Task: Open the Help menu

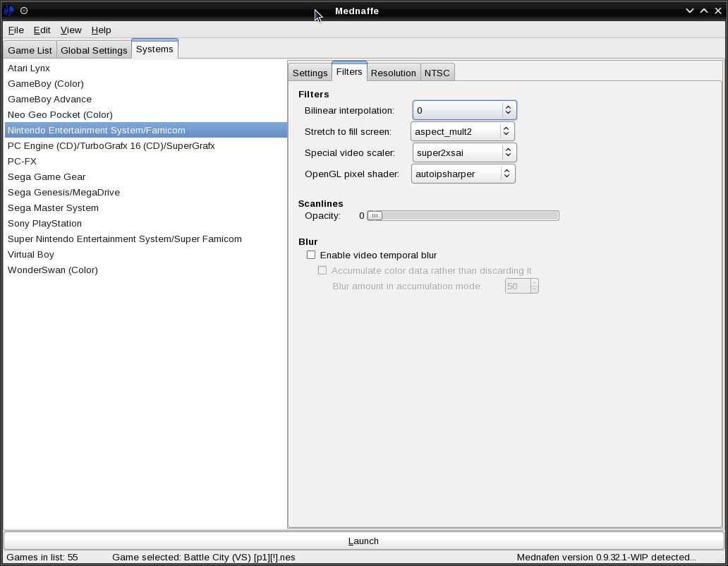Action: pos(101,30)
